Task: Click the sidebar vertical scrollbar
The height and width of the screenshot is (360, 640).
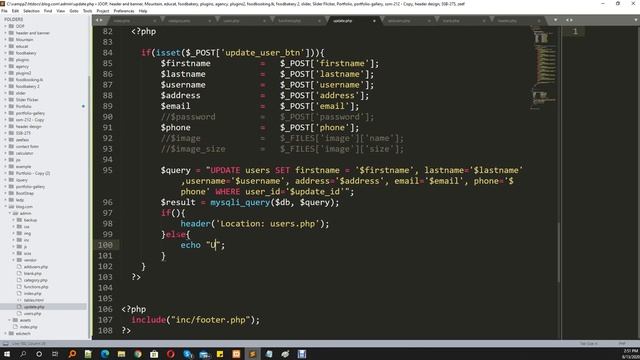Action: coord(89,208)
